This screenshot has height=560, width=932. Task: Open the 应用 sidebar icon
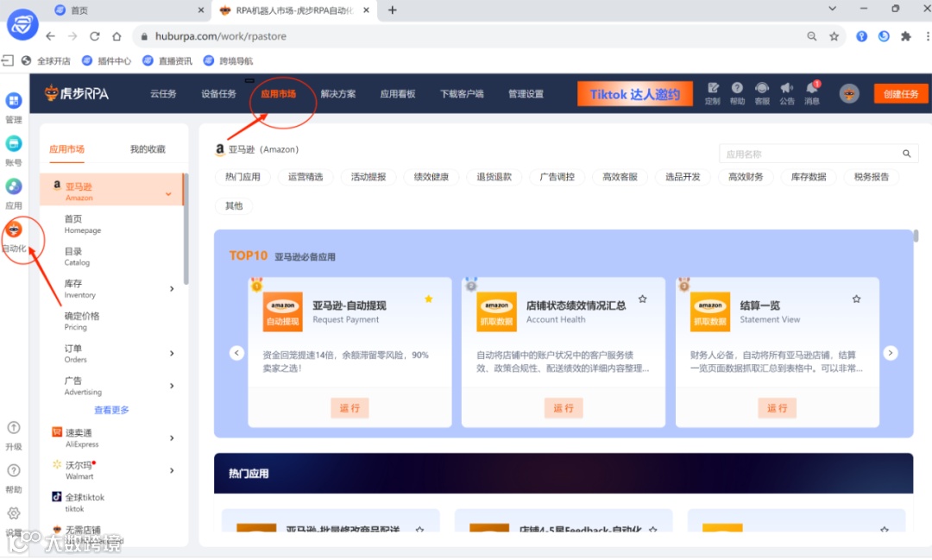tap(14, 186)
